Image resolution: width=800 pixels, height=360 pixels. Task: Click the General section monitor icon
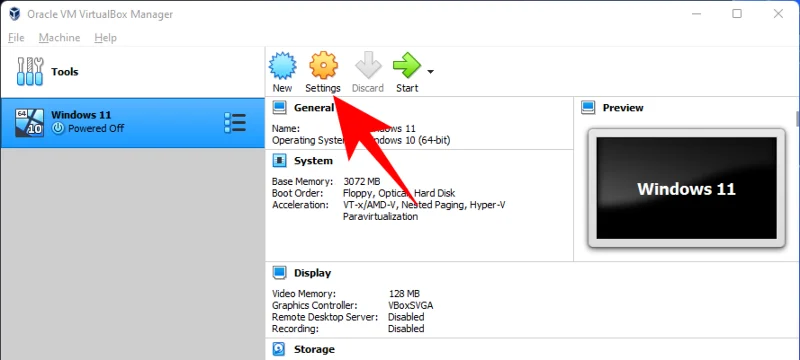279,108
